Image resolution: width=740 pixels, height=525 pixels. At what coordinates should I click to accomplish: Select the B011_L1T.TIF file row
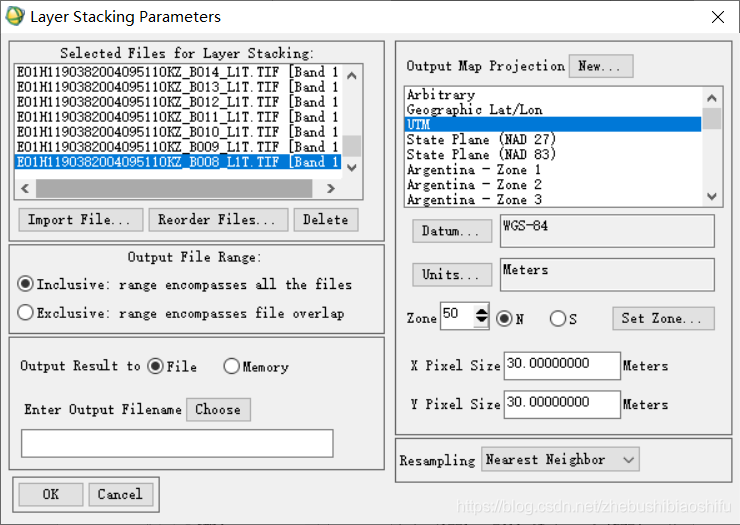(x=178, y=117)
